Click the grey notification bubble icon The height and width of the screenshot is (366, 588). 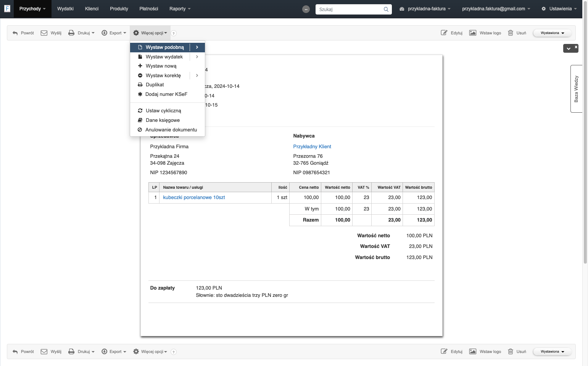(306, 9)
